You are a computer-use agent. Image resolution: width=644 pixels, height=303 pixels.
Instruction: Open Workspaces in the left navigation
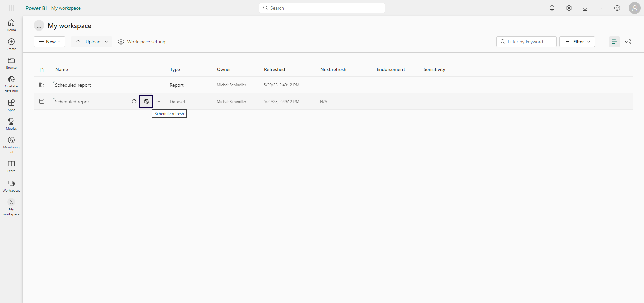tap(11, 186)
